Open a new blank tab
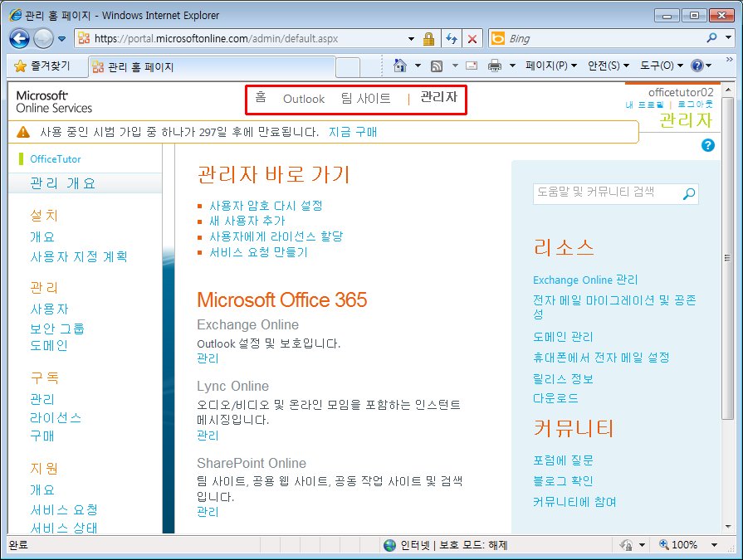The height and width of the screenshot is (560, 743). (x=348, y=67)
